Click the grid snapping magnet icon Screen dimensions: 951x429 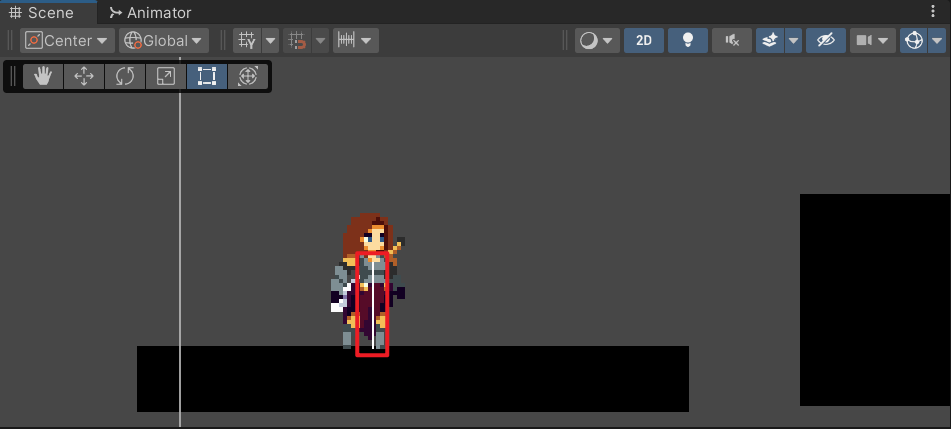pos(297,41)
